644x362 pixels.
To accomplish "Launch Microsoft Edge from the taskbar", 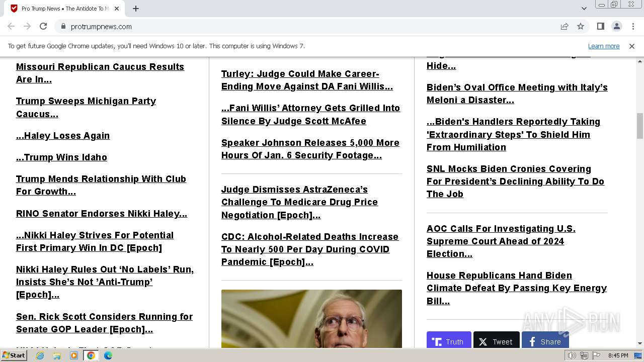I will 108,355.
